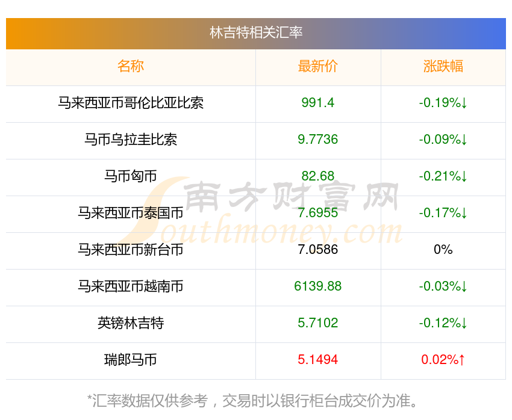Click the change value 0%

coord(443,250)
